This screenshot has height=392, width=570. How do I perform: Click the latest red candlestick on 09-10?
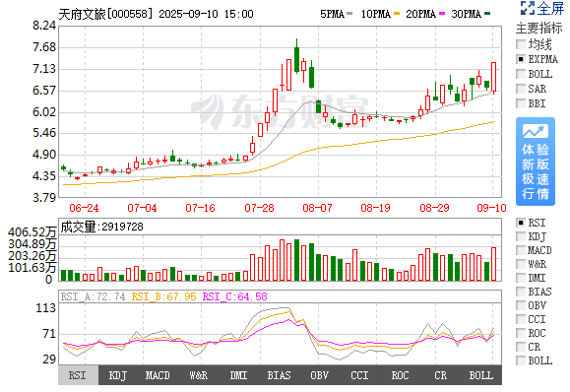coord(493,77)
